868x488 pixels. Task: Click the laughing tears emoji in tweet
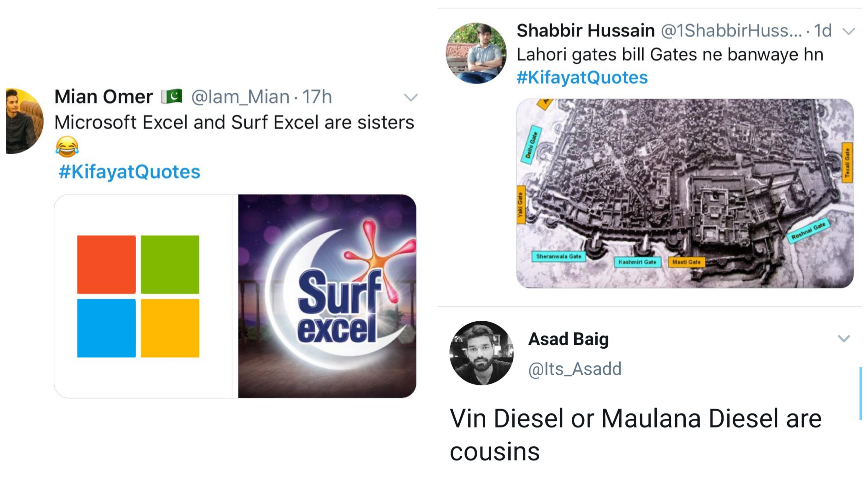point(67,146)
